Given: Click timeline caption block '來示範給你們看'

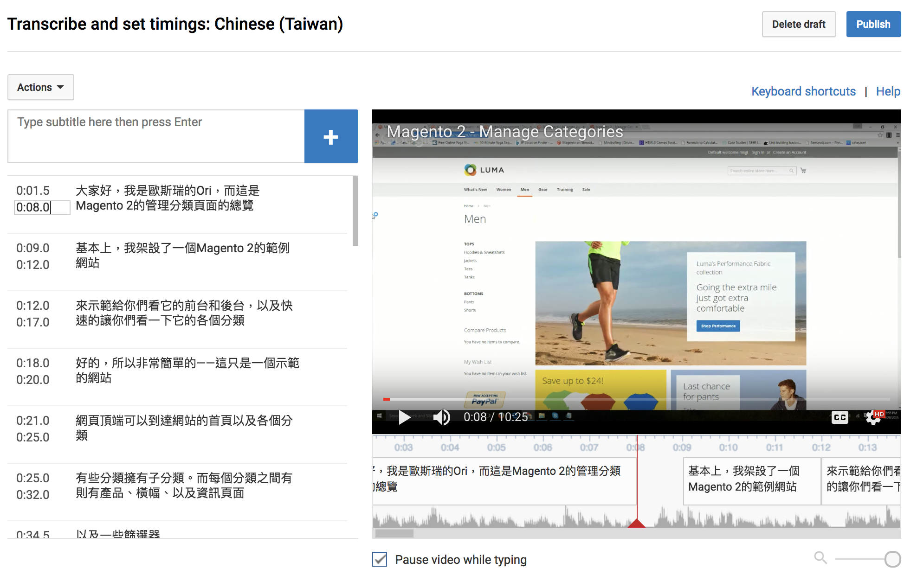Looking at the screenshot, I should pyautogui.click(x=861, y=481).
